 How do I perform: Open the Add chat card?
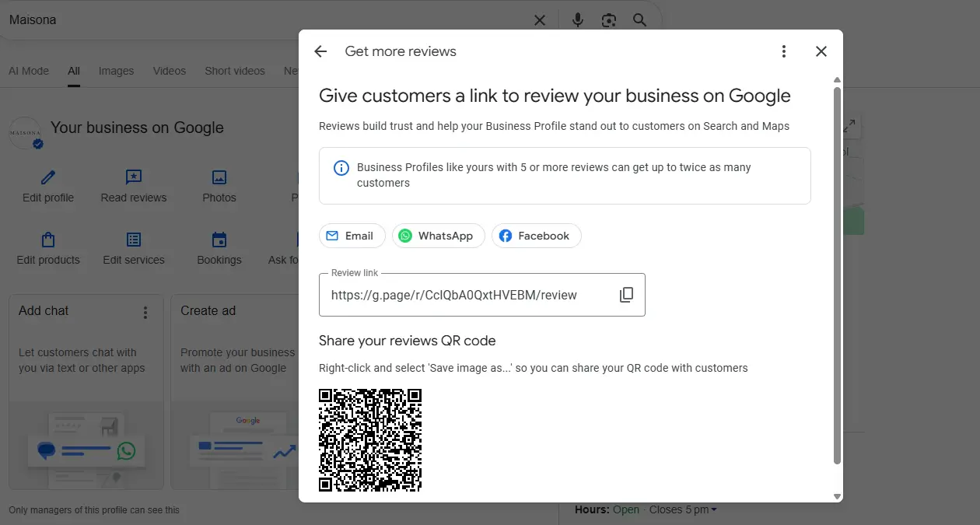pos(86,392)
